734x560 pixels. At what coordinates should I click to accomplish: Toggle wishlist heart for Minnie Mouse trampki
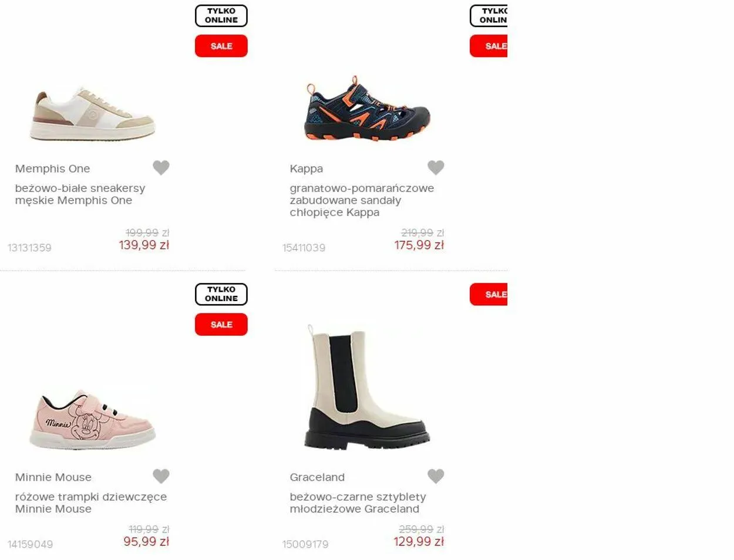click(161, 476)
